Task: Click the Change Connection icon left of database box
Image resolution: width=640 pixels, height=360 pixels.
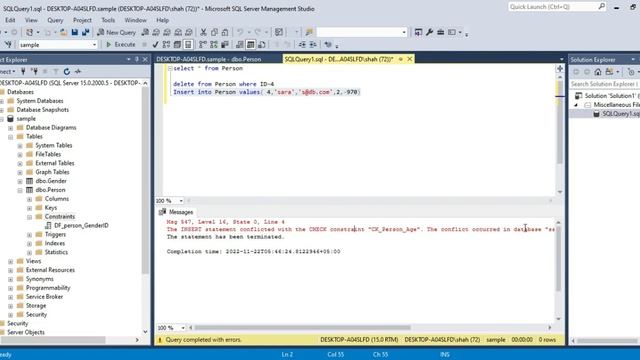Action: [x=8, y=44]
